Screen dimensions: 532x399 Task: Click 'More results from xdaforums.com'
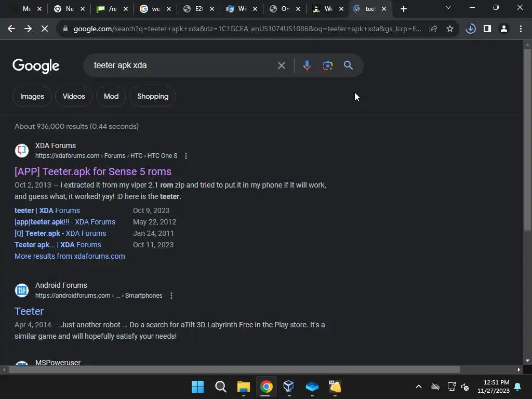70,256
